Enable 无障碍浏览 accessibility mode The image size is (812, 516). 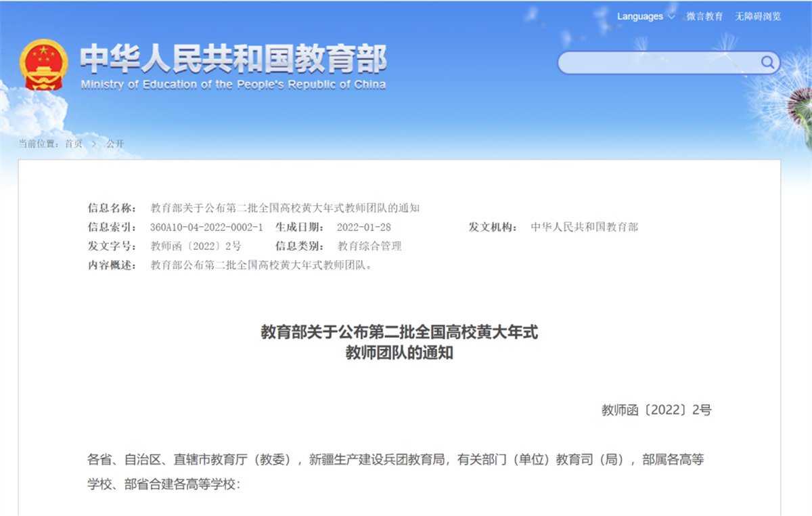point(758,16)
